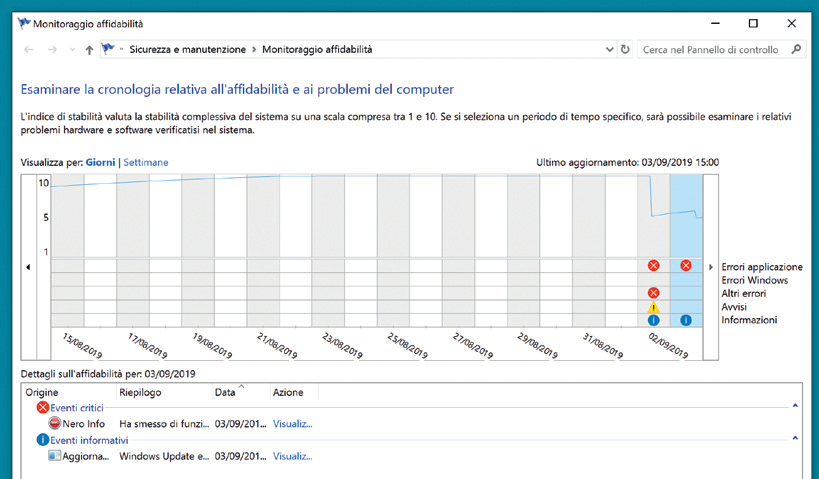Click the Eventi informativi group heading
This screenshot has width=819, height=479.
point(89,440)
